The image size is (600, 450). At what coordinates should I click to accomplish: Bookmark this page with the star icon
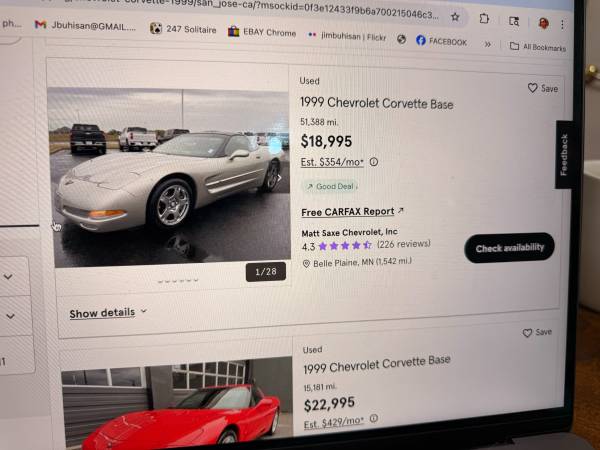455,17
